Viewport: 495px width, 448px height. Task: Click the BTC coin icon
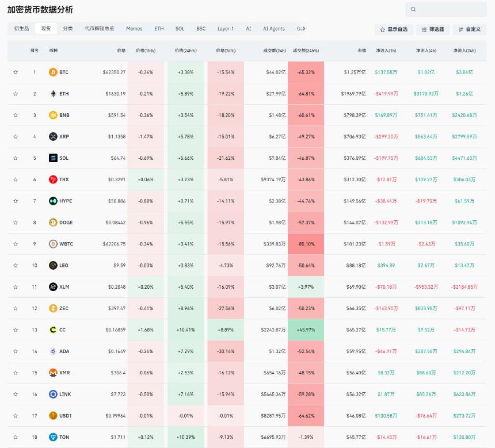(x=53, y=72)
